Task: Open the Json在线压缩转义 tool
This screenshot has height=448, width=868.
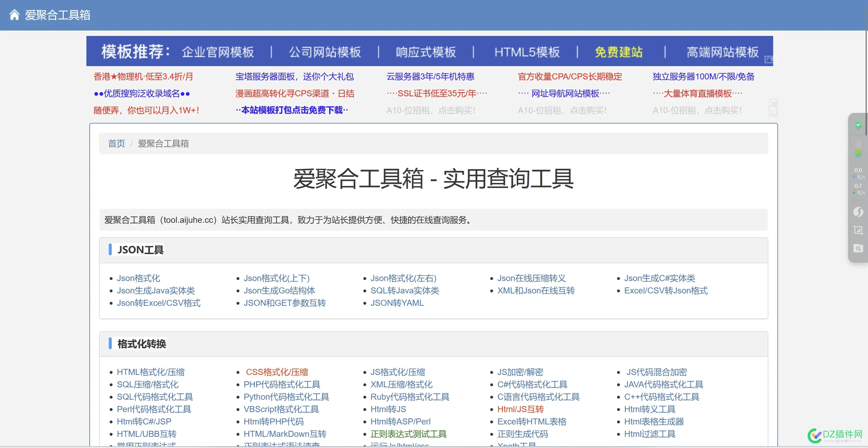Action: coord(531,278)
